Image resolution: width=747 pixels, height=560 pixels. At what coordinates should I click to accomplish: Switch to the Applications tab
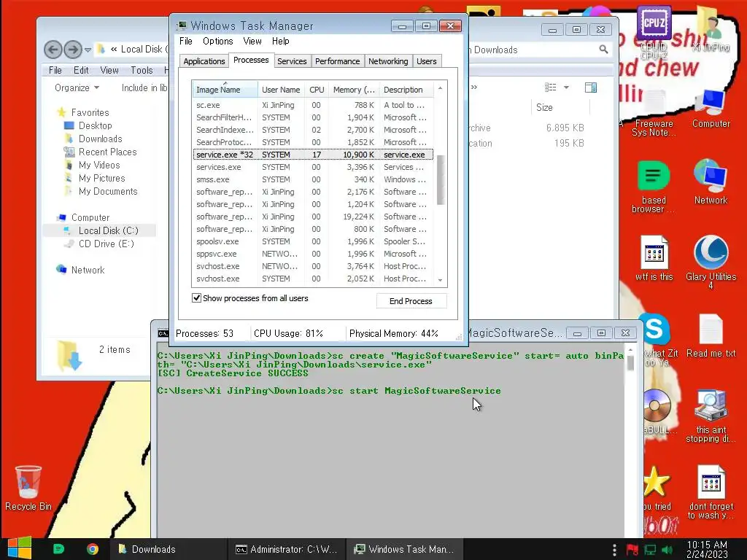click(x=204, y=61)
